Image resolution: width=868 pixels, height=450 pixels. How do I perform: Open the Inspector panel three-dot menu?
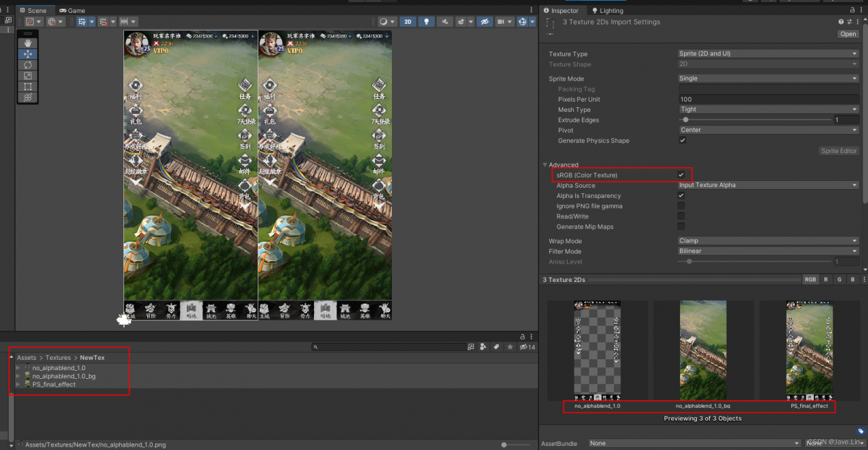tap(861, 11)
